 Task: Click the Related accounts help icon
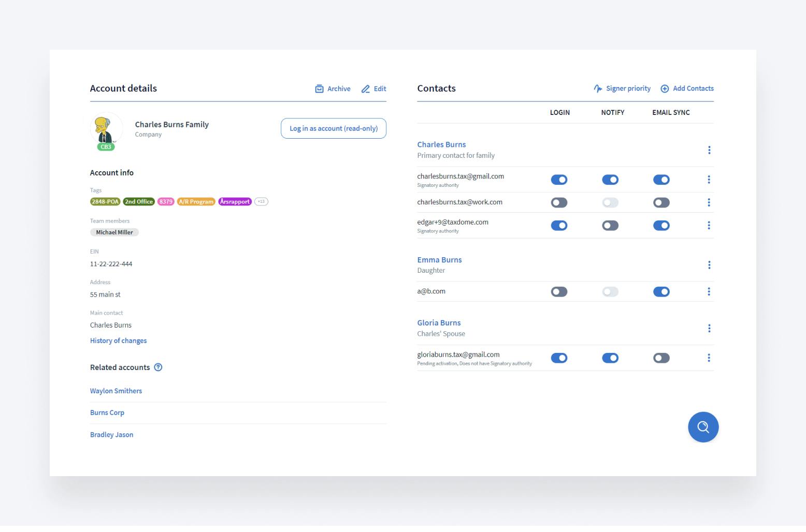click(159, 367)
